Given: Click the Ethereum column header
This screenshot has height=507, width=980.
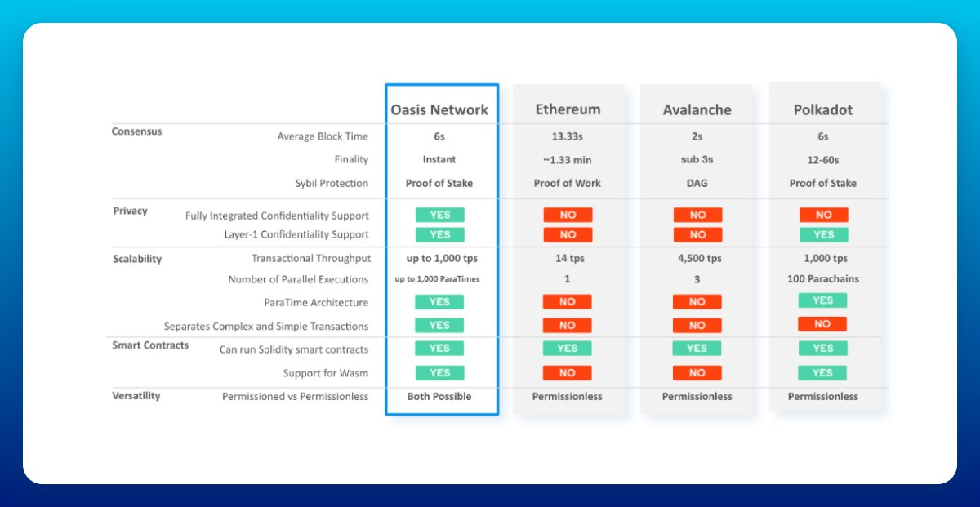Looking at the screenshot, I should (x=568, y=109).
